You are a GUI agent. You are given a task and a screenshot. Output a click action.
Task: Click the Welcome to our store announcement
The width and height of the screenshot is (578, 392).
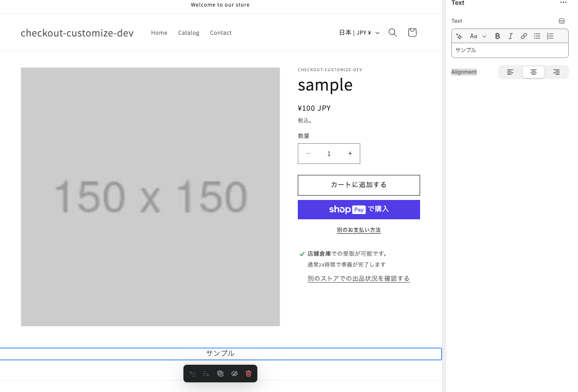(220, 5)
